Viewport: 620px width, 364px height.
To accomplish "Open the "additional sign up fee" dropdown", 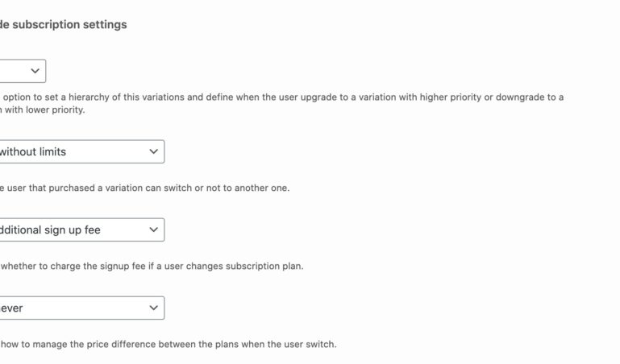I will pos(81,230).
